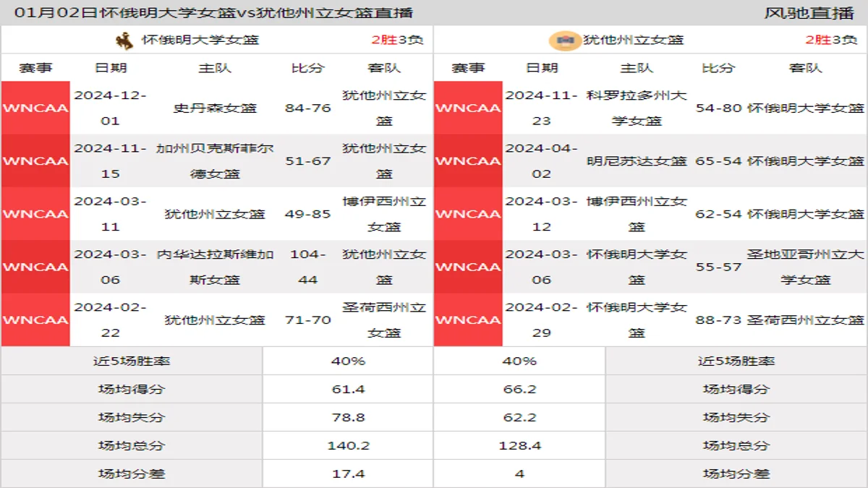Select the date 2024-02-22
The image size is (868, 488).
coord(110,320)
